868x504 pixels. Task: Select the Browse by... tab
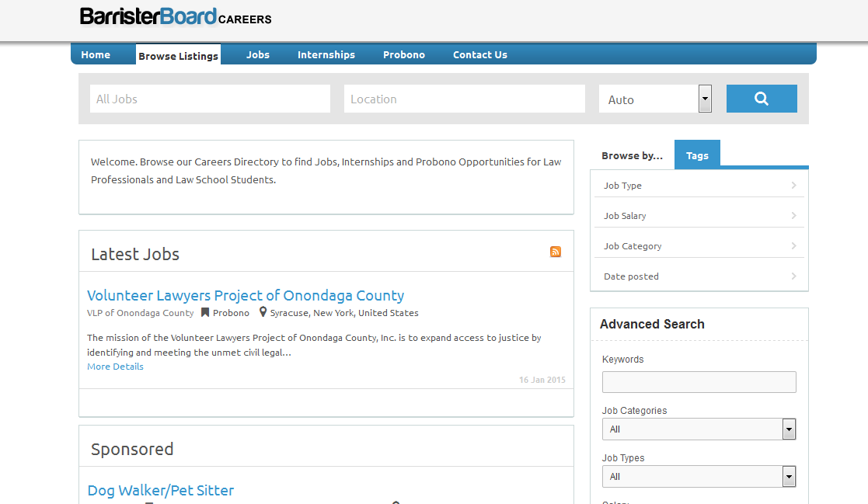pyautogui.click(x=632, y=155)
